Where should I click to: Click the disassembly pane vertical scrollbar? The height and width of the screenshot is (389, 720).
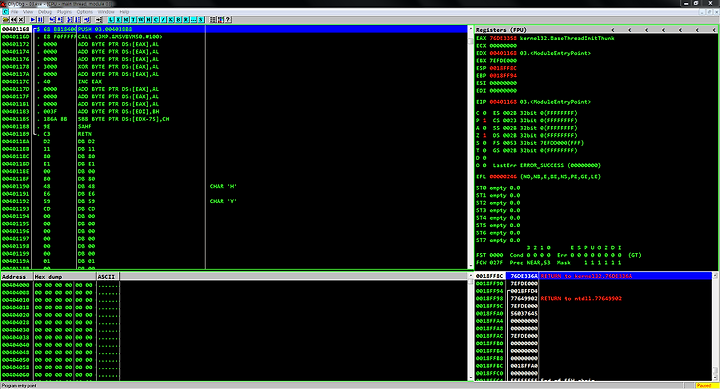tap(470, 147)
